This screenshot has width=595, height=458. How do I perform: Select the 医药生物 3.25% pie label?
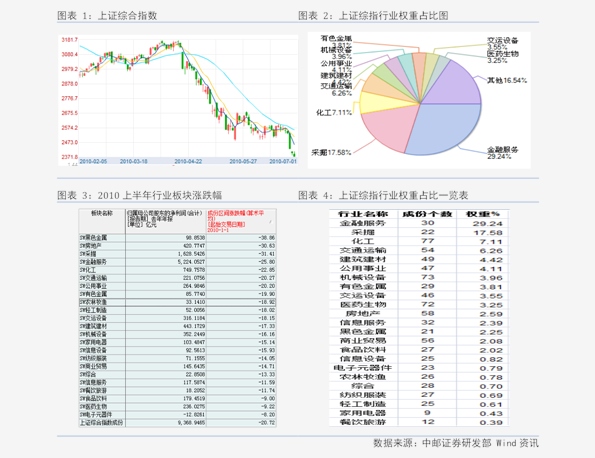[x=502, y=57]
